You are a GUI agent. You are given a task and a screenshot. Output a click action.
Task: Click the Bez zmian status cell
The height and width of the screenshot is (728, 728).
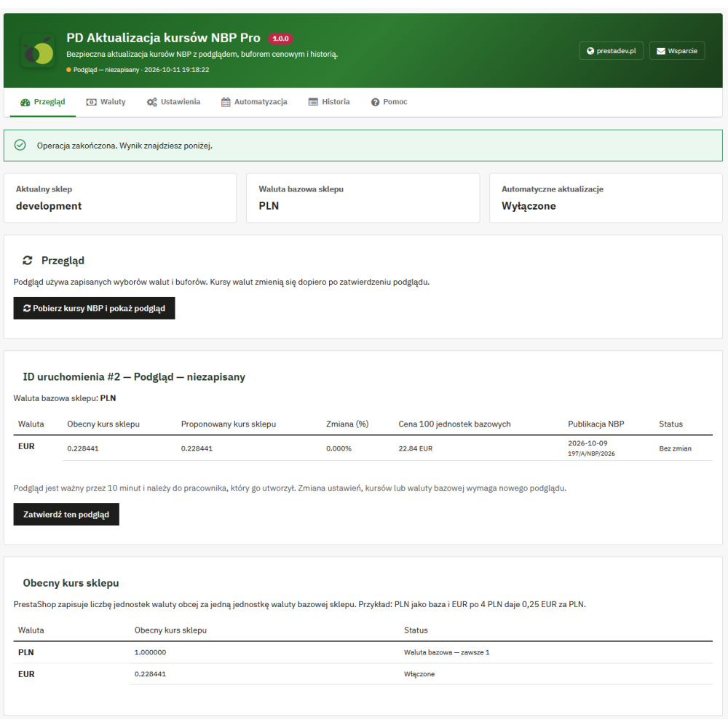click(676, 448)
